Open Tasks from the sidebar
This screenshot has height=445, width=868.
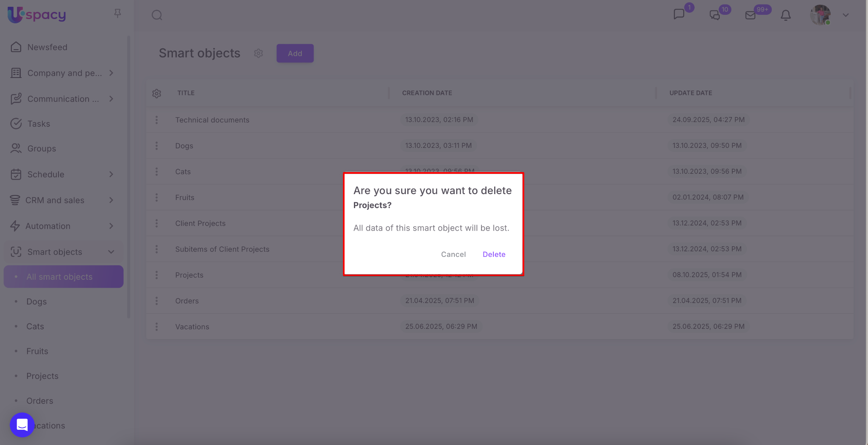tap(39, 124)
